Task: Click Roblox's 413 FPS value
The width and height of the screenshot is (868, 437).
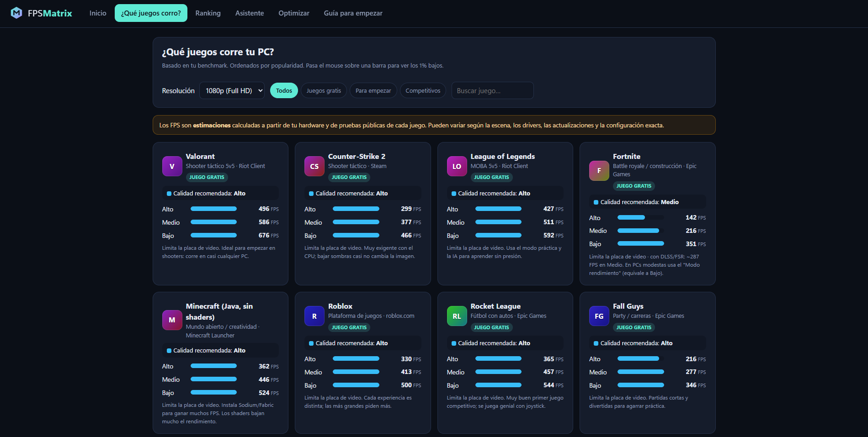Action: (411, 372)
